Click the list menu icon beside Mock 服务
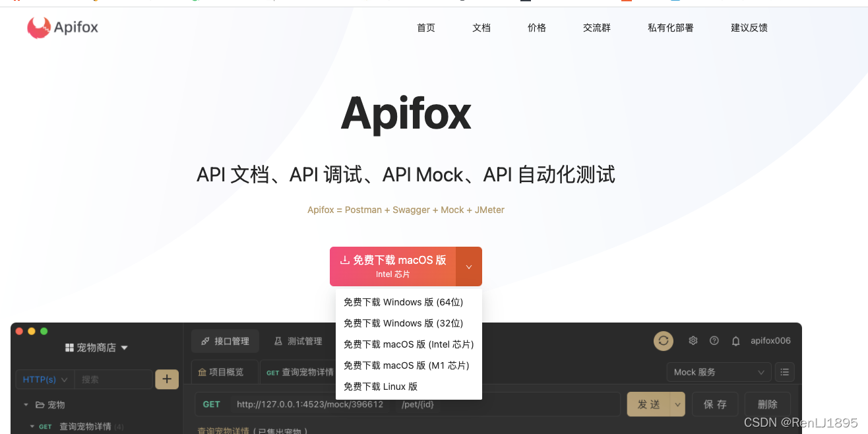Image resolution: width=868 pixels, height=434 pixels. pos(784,372)
